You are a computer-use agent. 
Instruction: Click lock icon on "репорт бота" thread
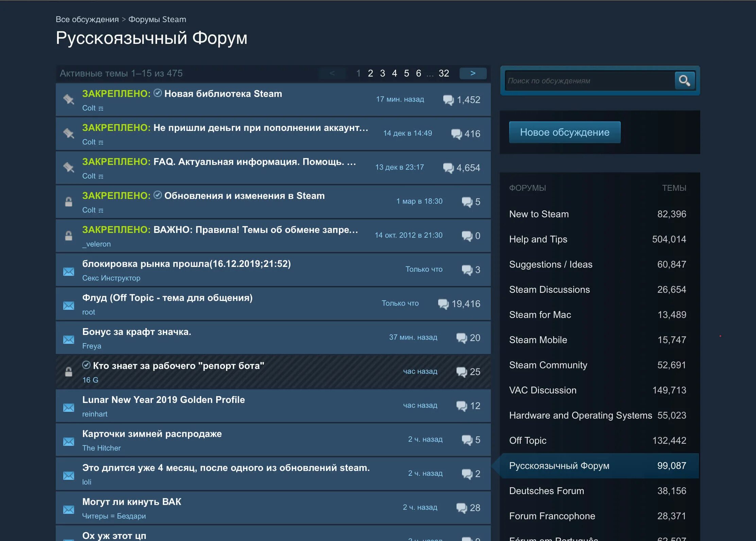69,372
